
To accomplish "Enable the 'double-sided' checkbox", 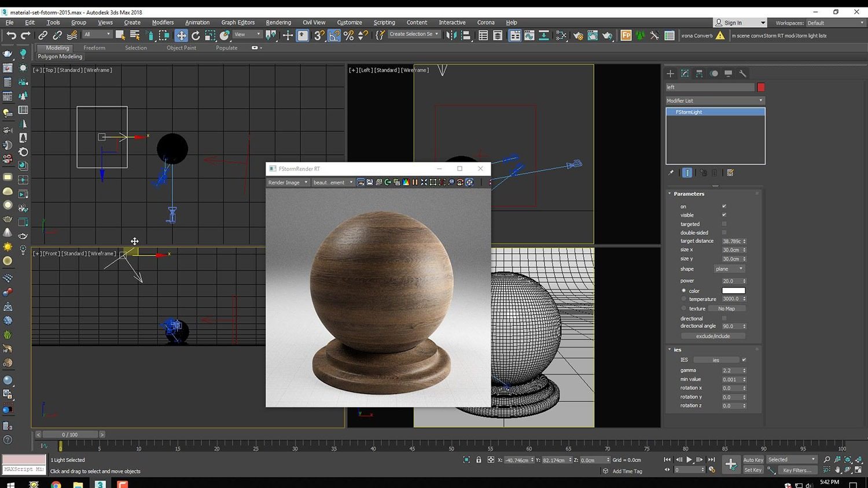I will [x=724, y=232].
